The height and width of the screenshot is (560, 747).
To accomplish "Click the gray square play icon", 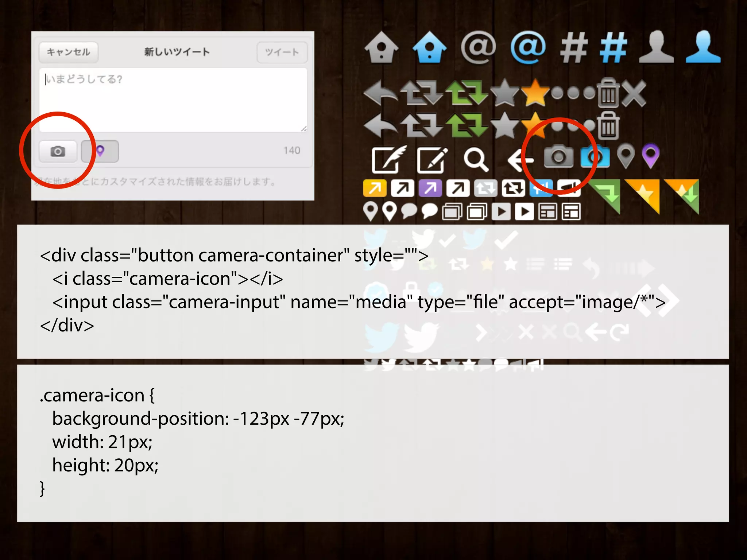I will point(501,211).
